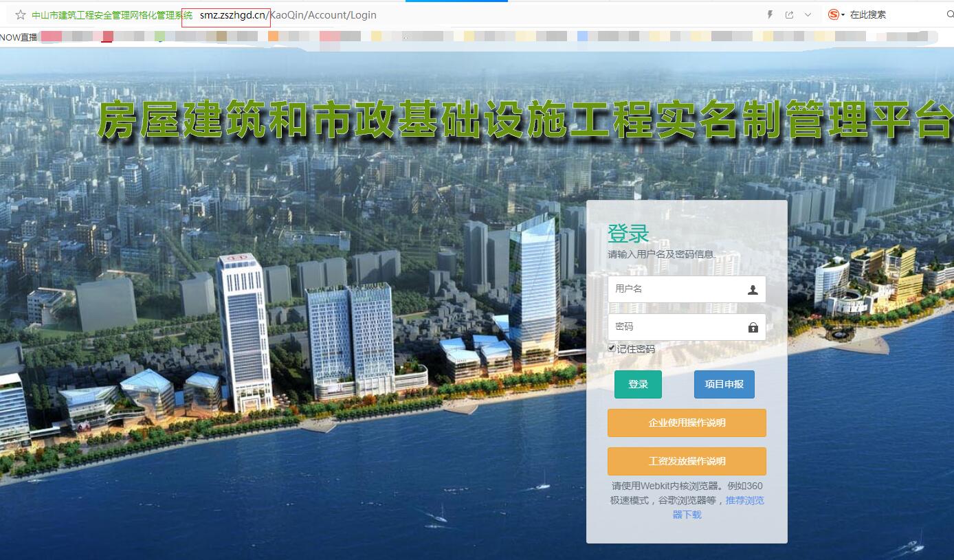Click the share page icon in toolbar
The width and height of the screenshot is (954, 560).
click(x=790, y=14)
